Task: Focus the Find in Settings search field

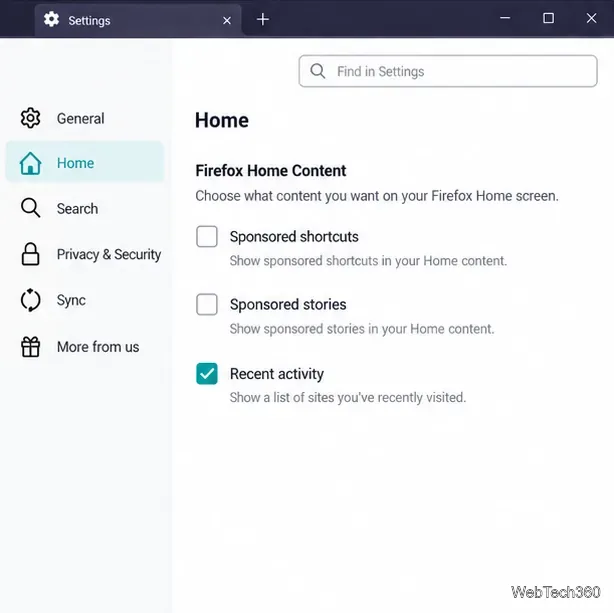Action: coord(448,71)
